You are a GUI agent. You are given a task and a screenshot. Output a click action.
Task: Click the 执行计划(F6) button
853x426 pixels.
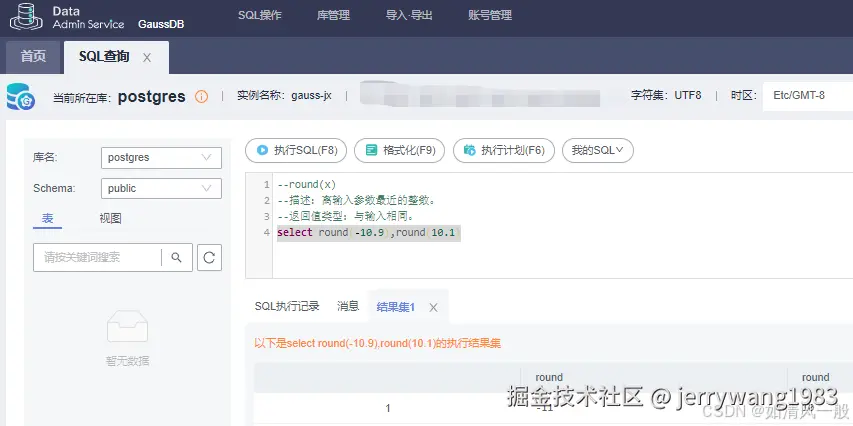[x=504, y=150]
